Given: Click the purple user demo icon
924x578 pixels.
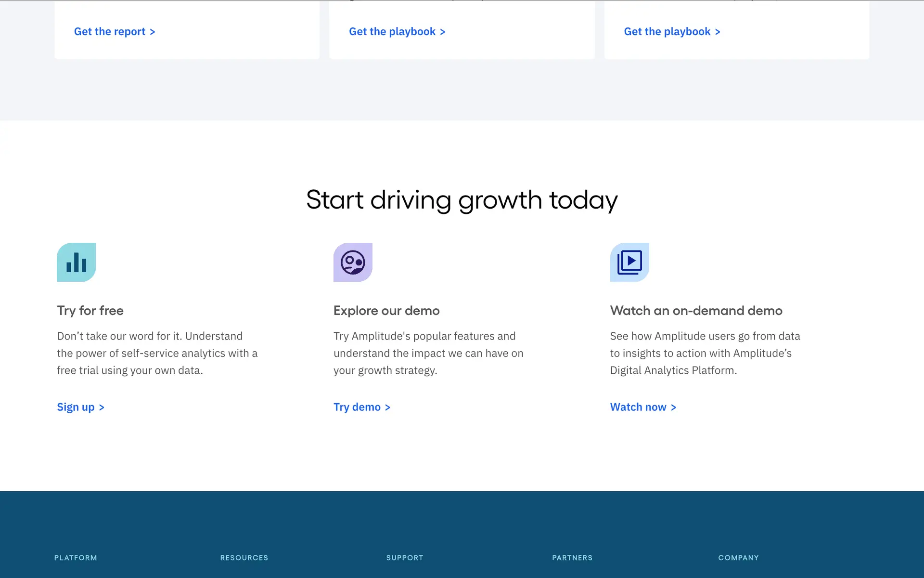Looking at the screenshot, I should [353, 262].
